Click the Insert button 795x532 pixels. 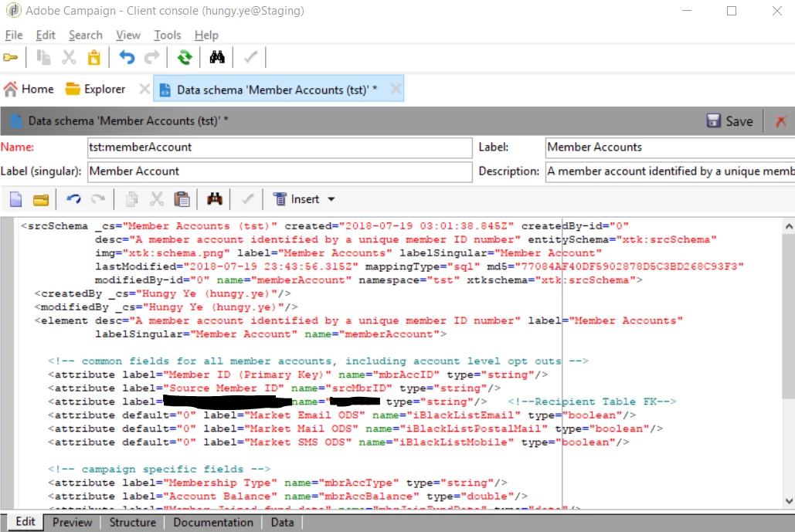click(x=296, y=199)
